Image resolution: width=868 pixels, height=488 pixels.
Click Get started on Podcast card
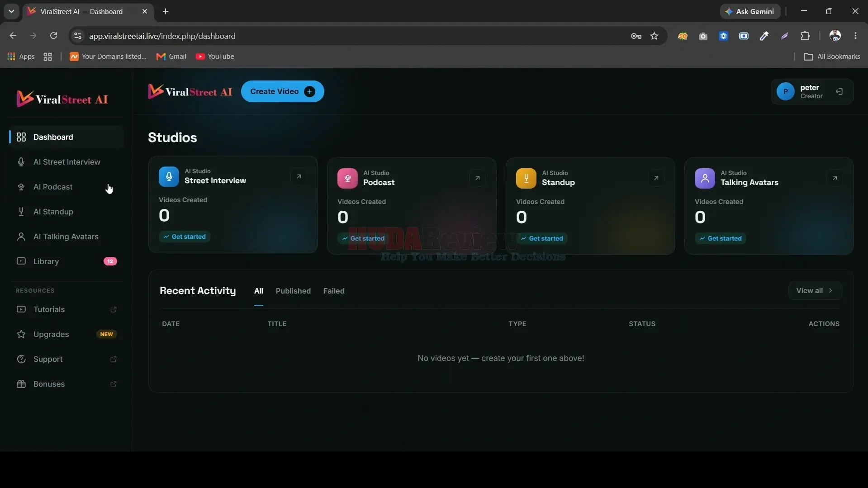(x=363, y=238)
